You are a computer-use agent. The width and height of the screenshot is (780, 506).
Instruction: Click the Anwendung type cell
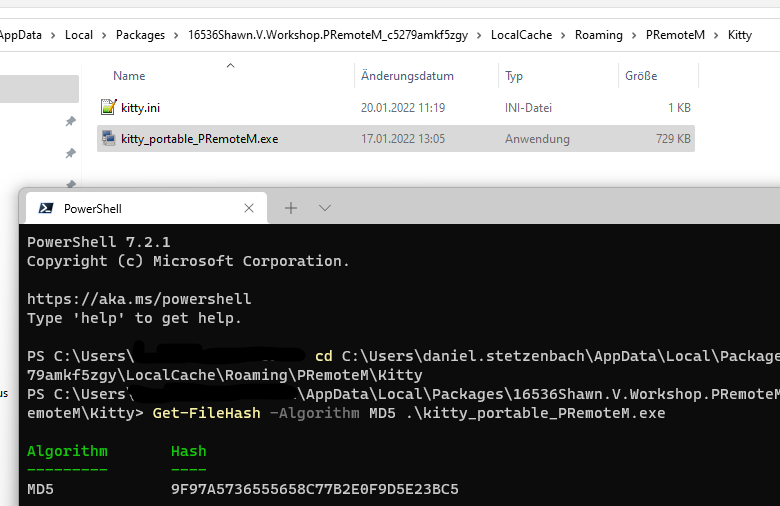click(537, 139)
